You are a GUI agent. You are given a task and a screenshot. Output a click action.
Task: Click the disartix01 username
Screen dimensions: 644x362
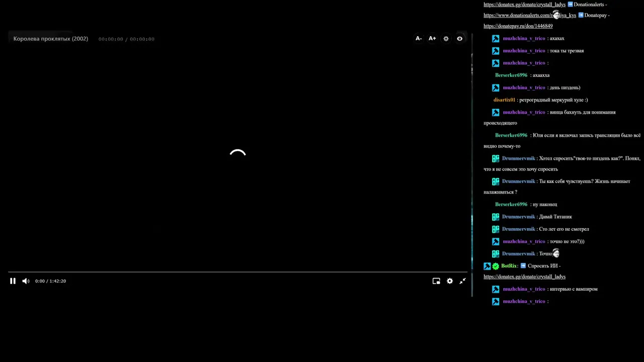(x=504, y=100)
